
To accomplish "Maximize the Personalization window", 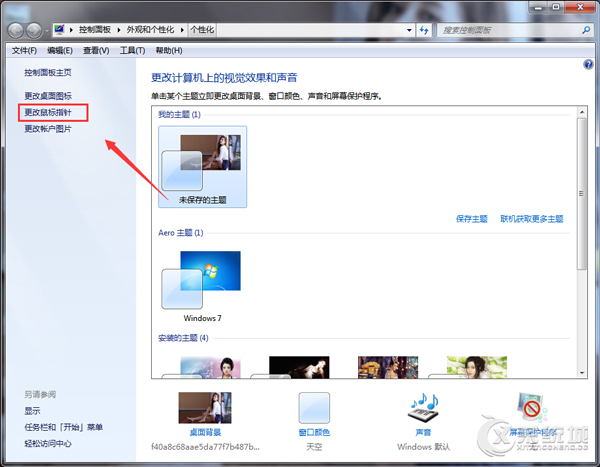I will [556, 7].
